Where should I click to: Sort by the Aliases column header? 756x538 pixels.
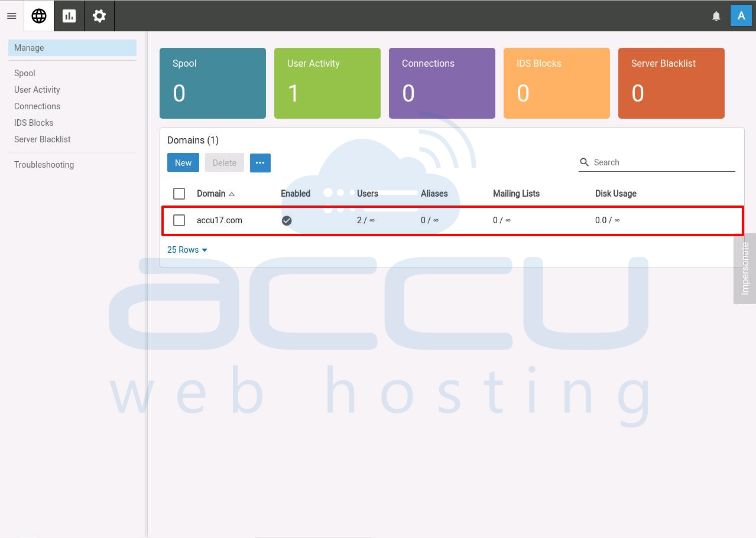pos(434,194)
